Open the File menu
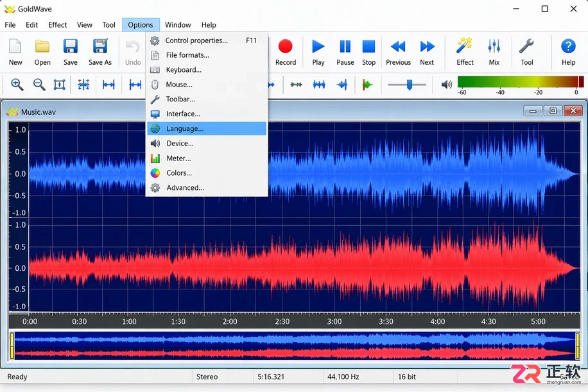The image size is (588, 392). 10,25
